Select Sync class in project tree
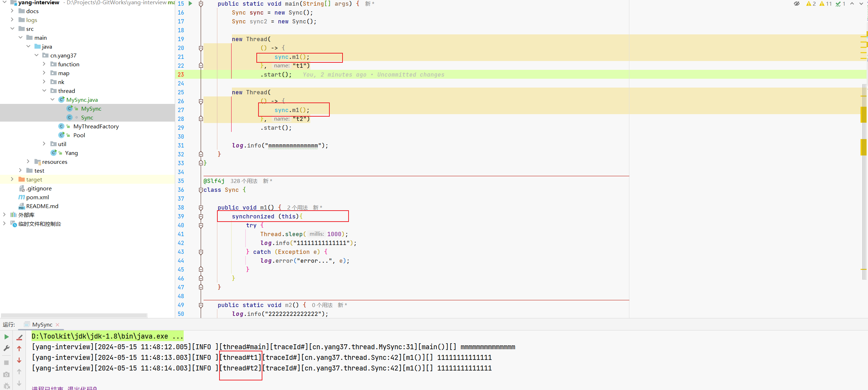Viewport: 868px width, 390px height. 87,117
